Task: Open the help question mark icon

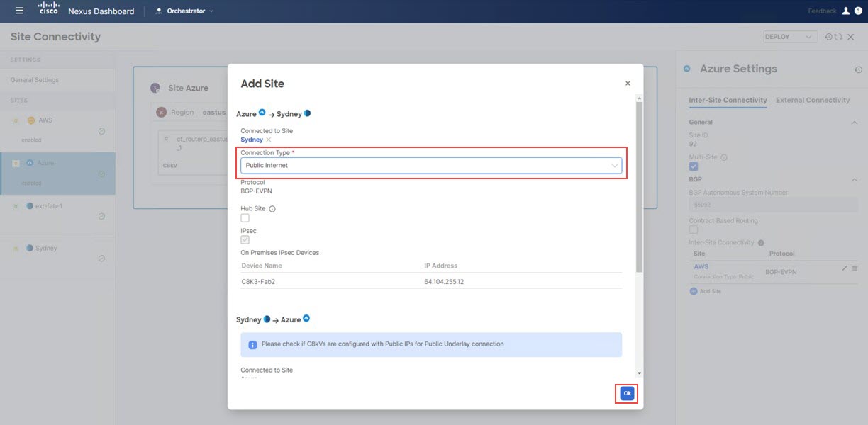Action: pyautogui.click(x=857, y=11)
